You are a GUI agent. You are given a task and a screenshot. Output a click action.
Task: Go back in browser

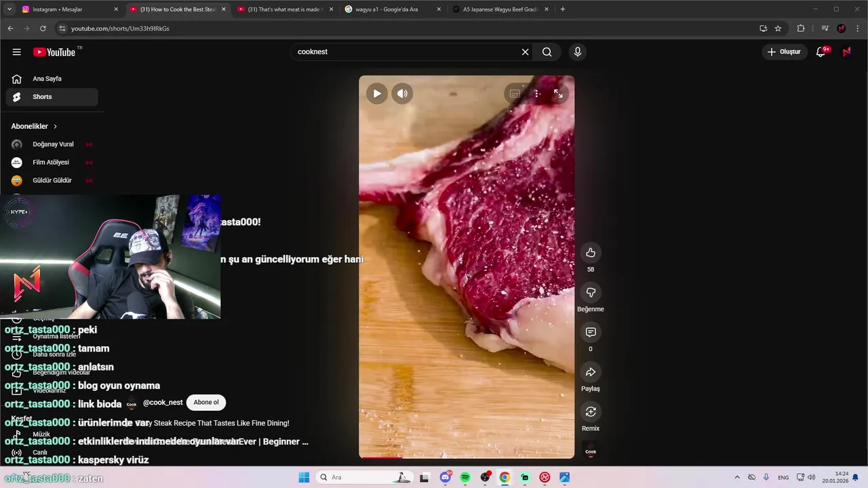coord(10,28)
